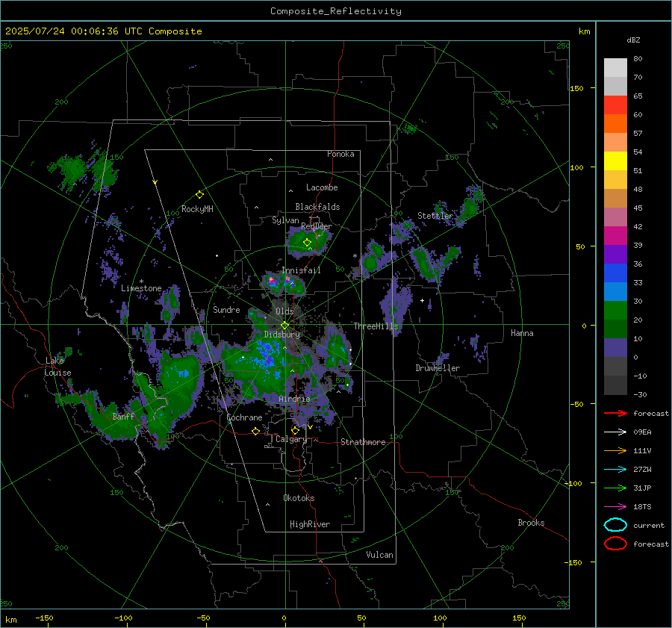
Task: Pick the magenta 39-42 dBZ swatch
Action: pyautogui.click(x=615, y=236)
